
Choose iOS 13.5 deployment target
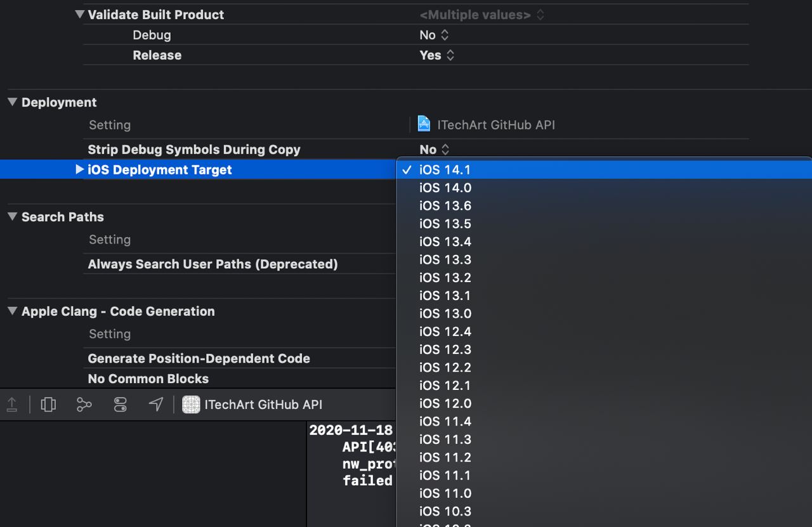(604, 224)
